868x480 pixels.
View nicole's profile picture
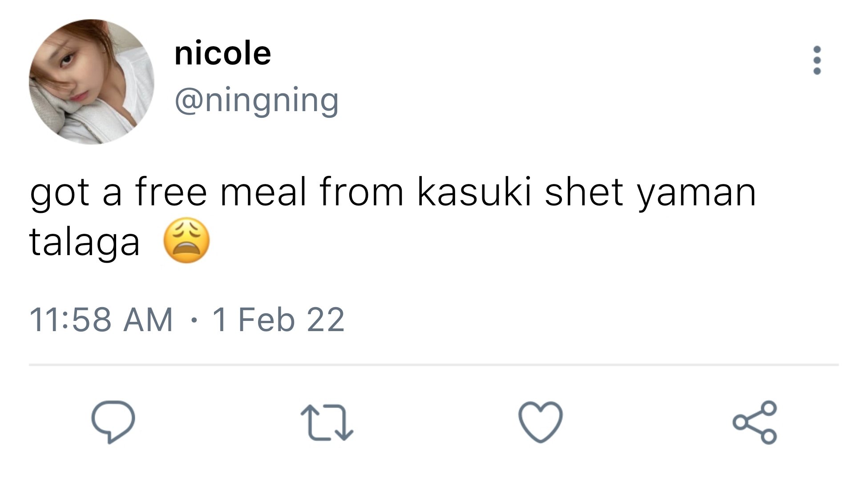92,82
